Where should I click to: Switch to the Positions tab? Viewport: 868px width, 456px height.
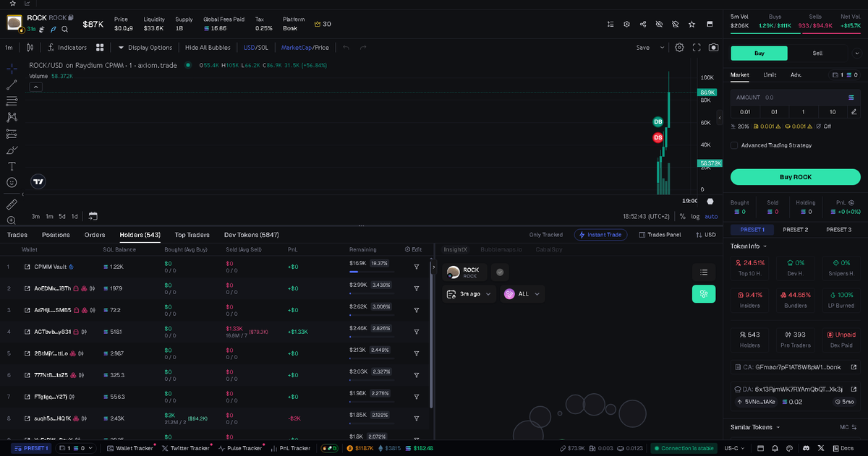pos(56,235)
